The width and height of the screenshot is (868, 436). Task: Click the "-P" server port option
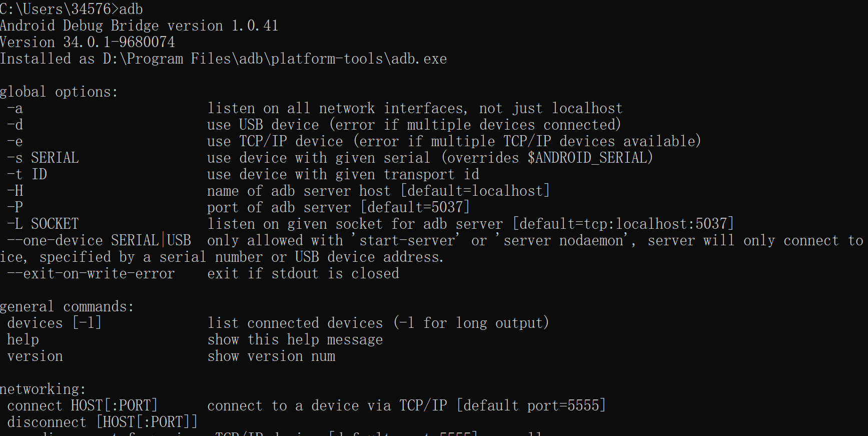click(15, 207)
